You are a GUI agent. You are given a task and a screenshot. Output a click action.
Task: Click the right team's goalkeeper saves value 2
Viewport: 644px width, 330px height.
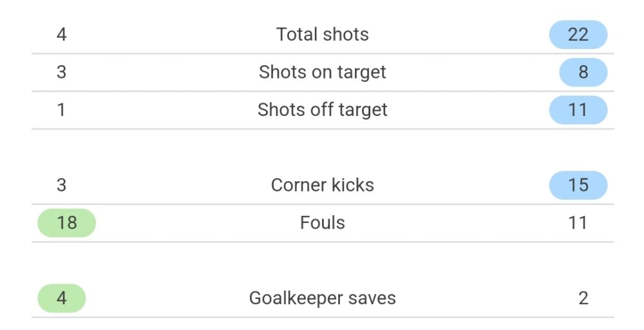coord(583,298)
